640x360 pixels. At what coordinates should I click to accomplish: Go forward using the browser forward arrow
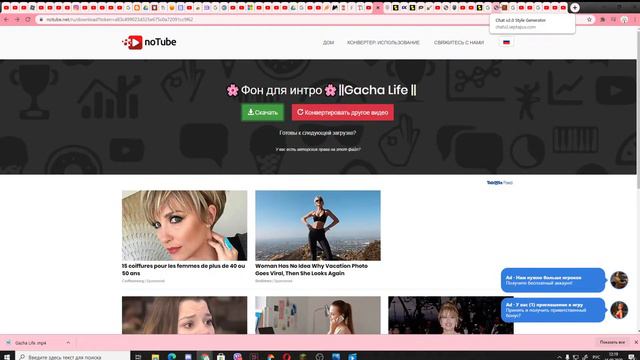[x=17, y=19]
